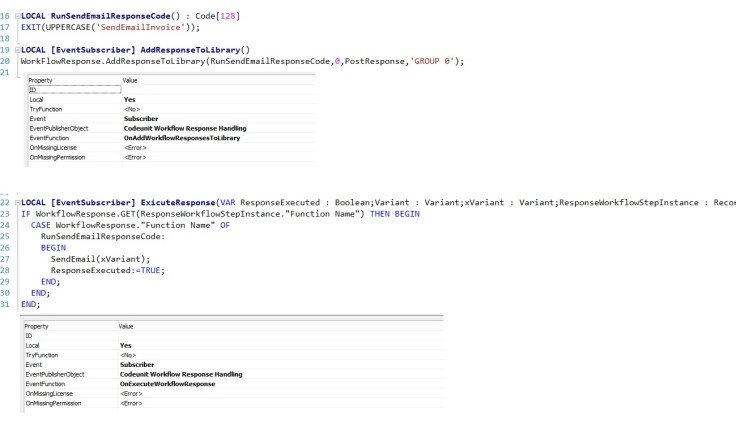736x428 pixels.
Task: Collapse the RunSendEmailResponseCode function at line 16
Action: 16,18
